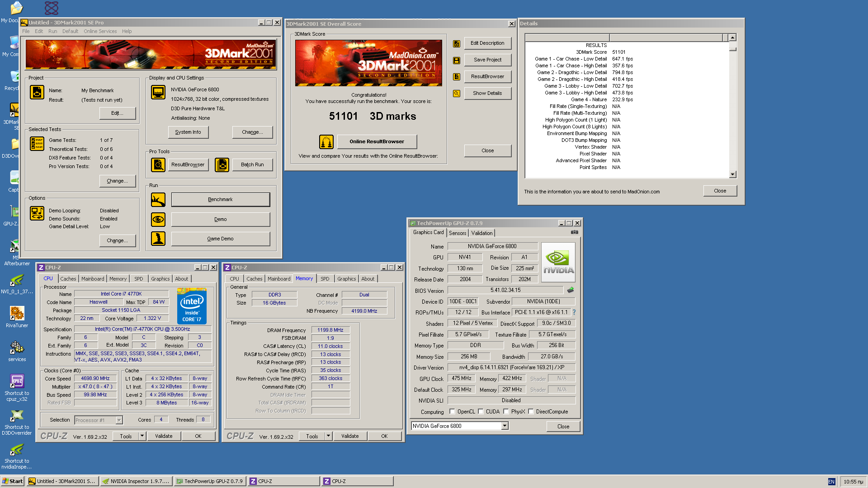The height and width of the screenshot is (488, 868).
Task: Open the GPU selection dropdown in GPU-Z
Action: pyautogui.click(x=505, y=426)
